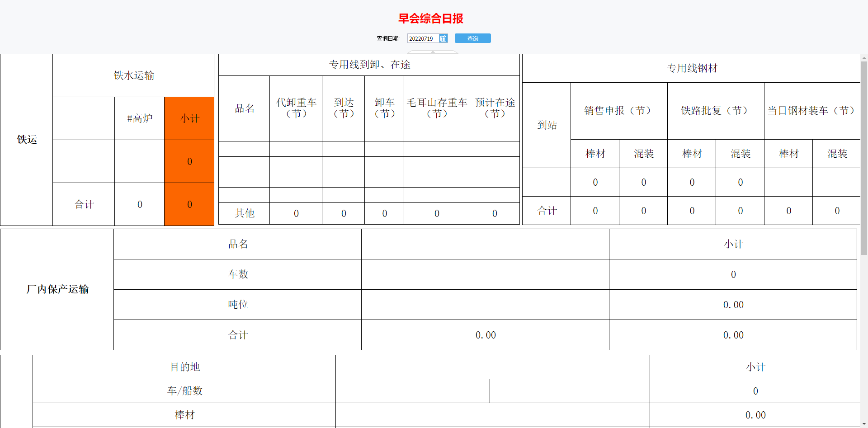
Task: Select the 早会综合日报 page title
Action: point(430,19)
